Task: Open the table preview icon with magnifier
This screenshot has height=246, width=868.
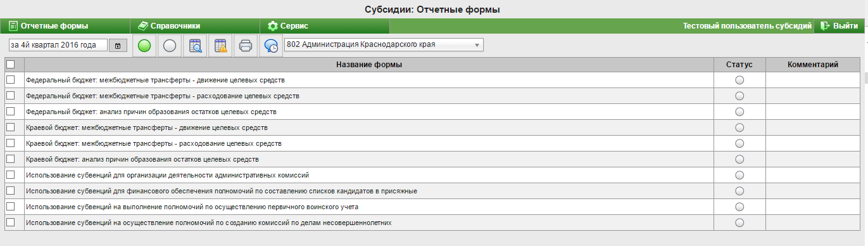Action: pyautogui.click(x=195, y=46)
